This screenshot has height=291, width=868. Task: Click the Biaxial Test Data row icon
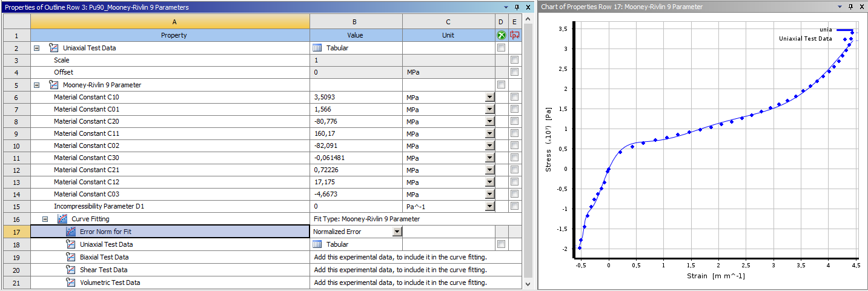(70, 257)
